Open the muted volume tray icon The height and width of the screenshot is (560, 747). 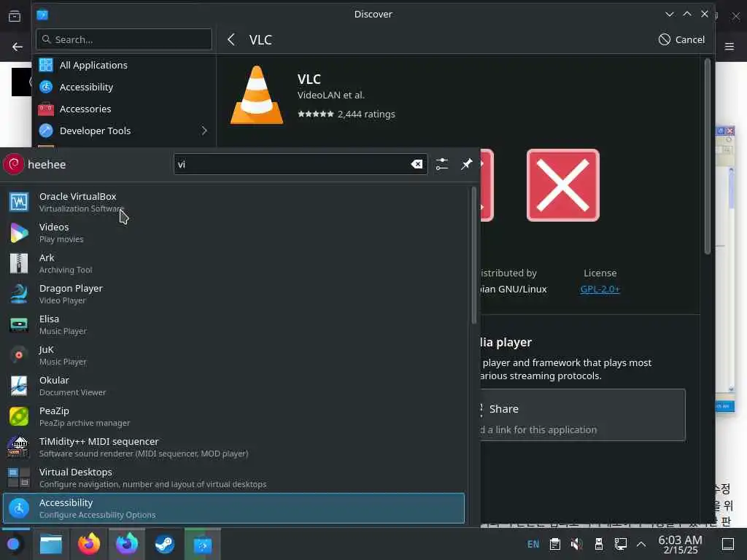point(577,544)
